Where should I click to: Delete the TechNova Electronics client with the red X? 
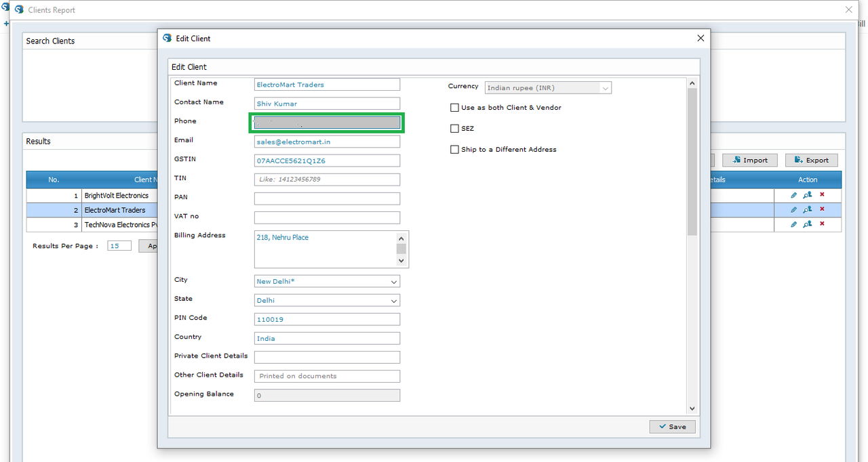pos(822,224)
